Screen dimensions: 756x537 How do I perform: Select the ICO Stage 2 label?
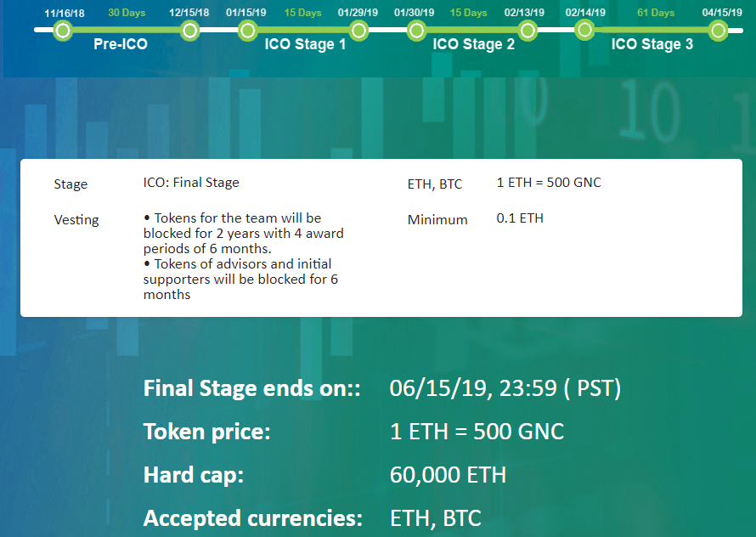click(473, 44)
